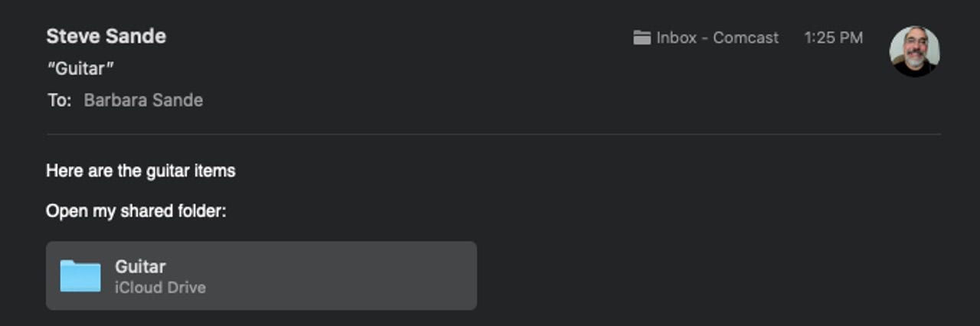Click the word "Inbox" in the header

point(676,37)
